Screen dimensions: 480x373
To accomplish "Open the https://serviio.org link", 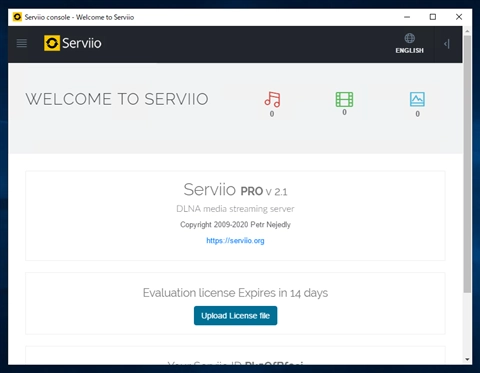I will (x=235, y=240).
